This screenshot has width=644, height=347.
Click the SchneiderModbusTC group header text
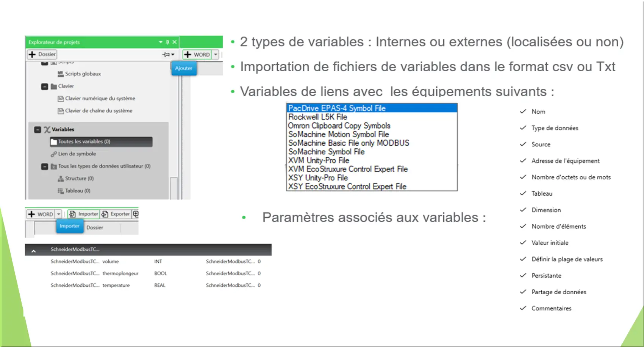click(x=75, y=250)
